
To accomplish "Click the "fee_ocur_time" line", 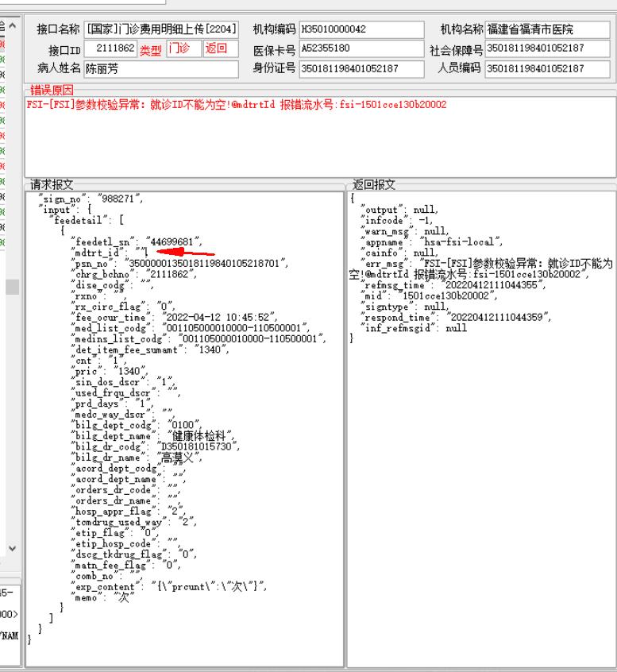I will point(174,317).
